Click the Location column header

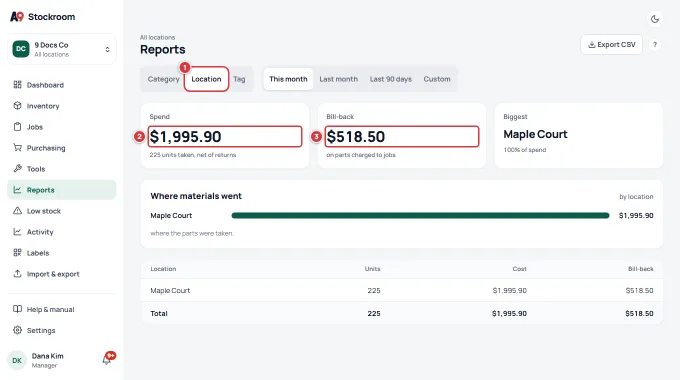coord(163,269)
